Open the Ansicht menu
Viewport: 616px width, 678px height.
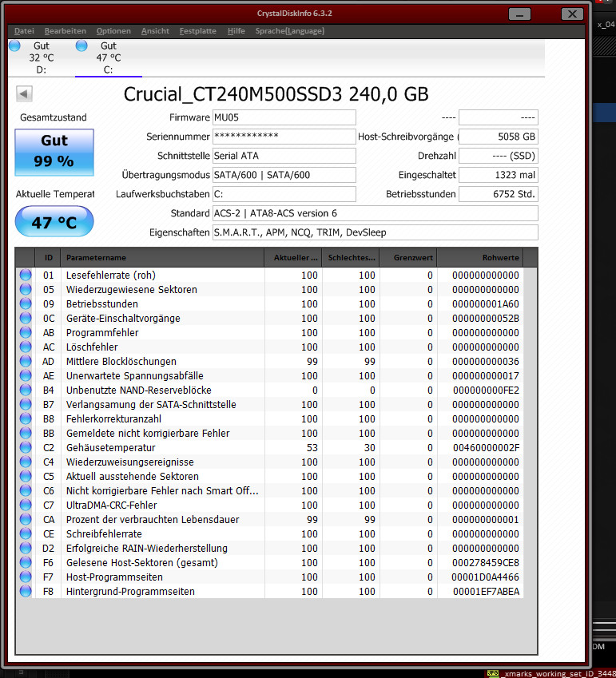pyautogui.click(x=155, y=30)
